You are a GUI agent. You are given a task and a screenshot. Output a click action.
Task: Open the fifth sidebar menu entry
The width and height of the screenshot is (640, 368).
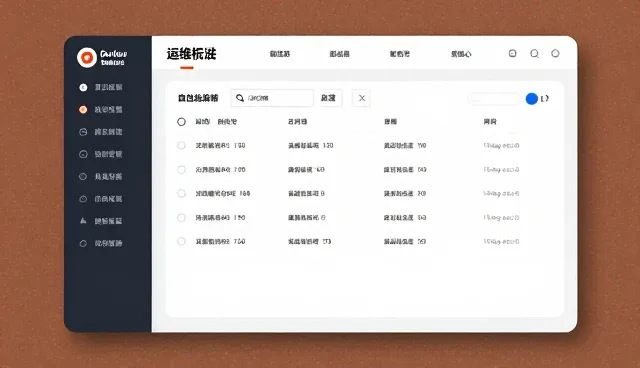[101, 176]
